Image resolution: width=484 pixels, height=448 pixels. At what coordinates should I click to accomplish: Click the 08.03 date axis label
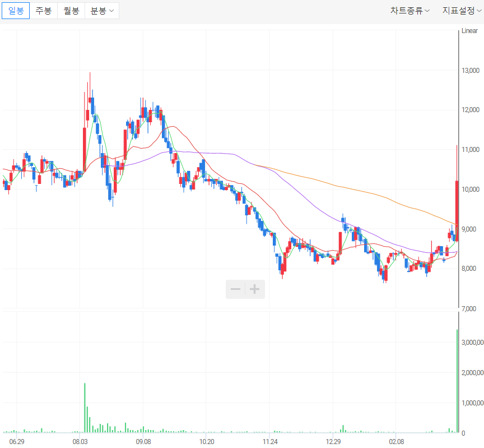click(80, 441)
